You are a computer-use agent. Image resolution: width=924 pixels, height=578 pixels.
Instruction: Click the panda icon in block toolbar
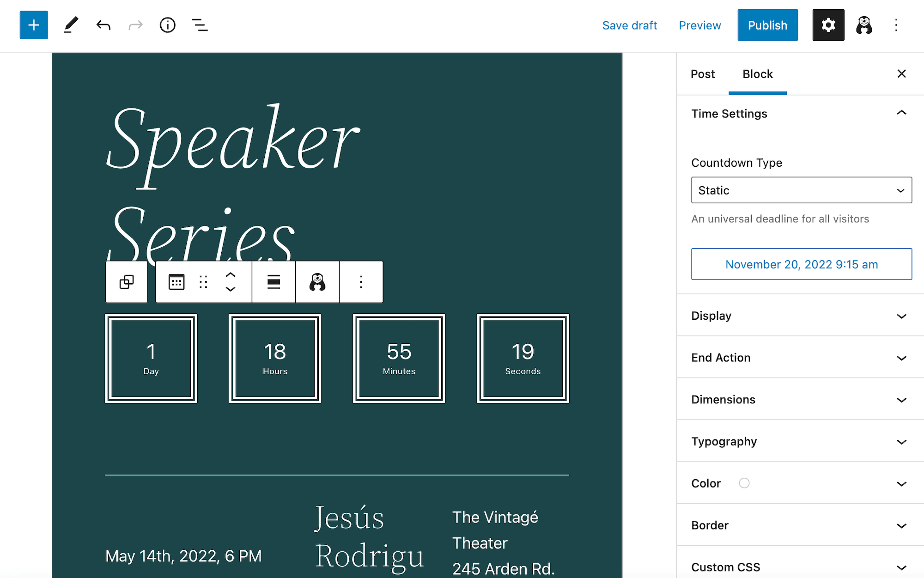(x=317, y=281)
